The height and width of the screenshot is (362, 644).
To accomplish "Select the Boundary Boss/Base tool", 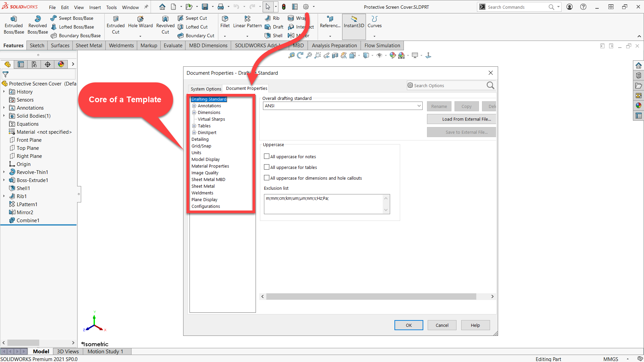I will click(x=76, y=36).
